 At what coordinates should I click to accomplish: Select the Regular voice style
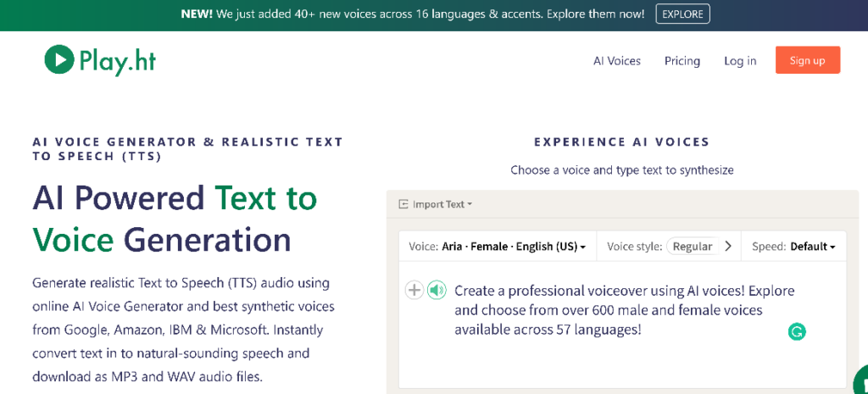[693, 247]
